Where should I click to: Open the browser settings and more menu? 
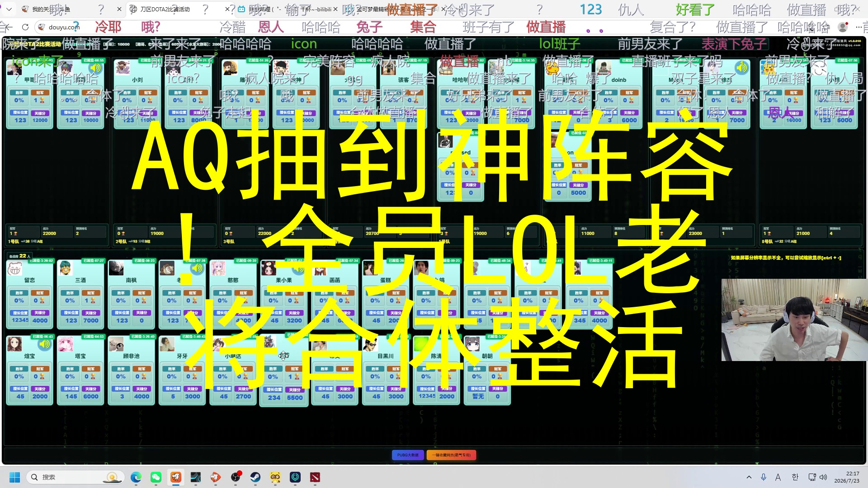point(859,27)
